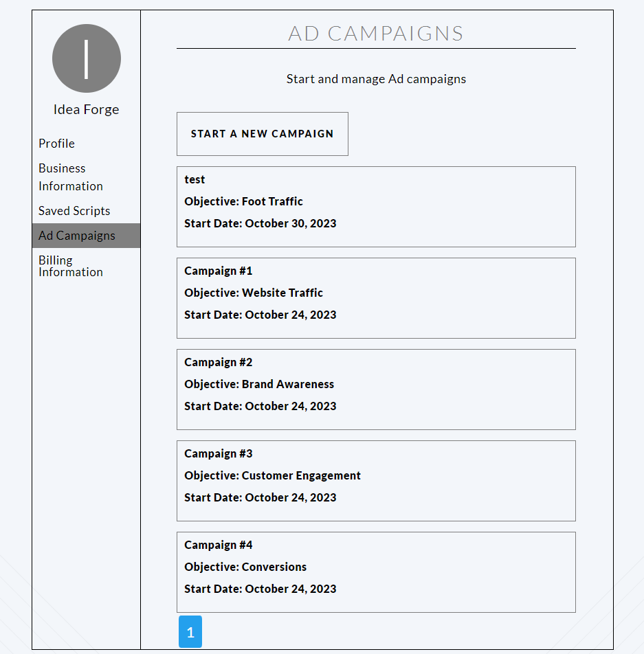Screen dimensions: 644x654
Task: Click the Idea Forge account name
Action: pos(87,109)
